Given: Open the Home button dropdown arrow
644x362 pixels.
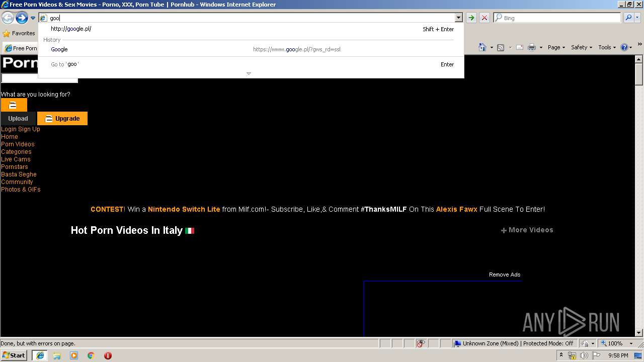Looking at the screenshot, I should (491, 47).
